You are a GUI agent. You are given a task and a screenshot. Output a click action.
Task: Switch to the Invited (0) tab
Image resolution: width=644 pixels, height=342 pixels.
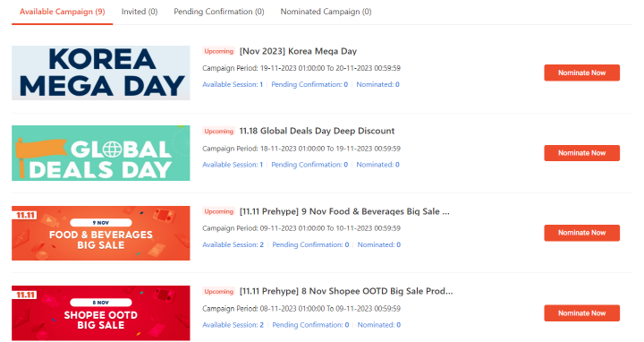(140, 12)
